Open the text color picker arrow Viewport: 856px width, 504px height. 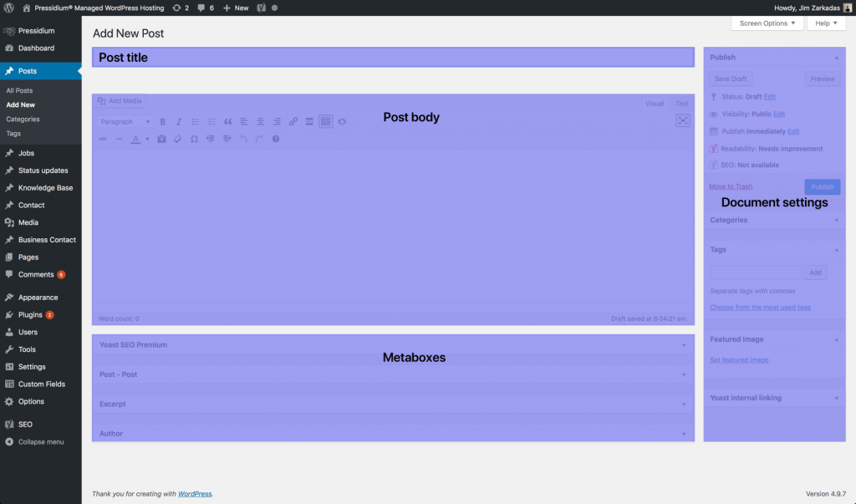147,140
